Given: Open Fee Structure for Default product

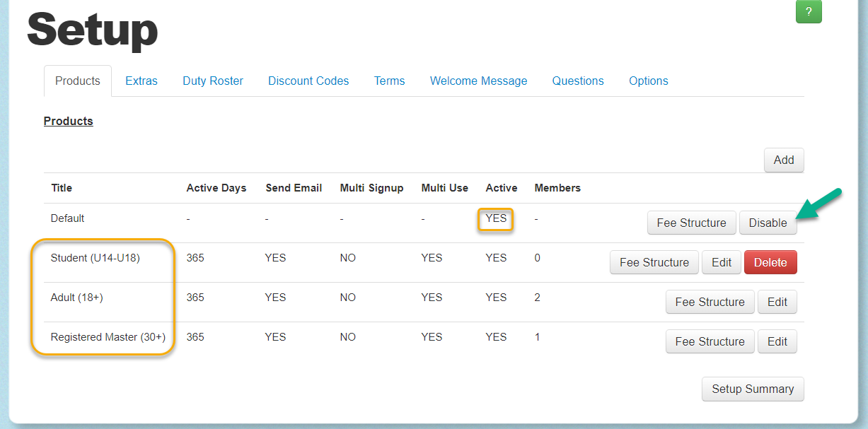Looking at the screenshot, I should point(691,223).
